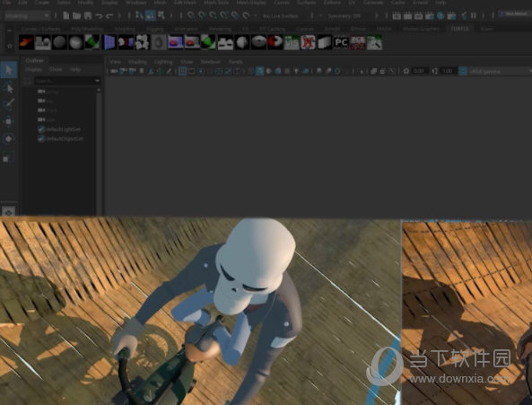Open the Create menu
The height and width of the screenshot is (405, 532).
point(42,3)
